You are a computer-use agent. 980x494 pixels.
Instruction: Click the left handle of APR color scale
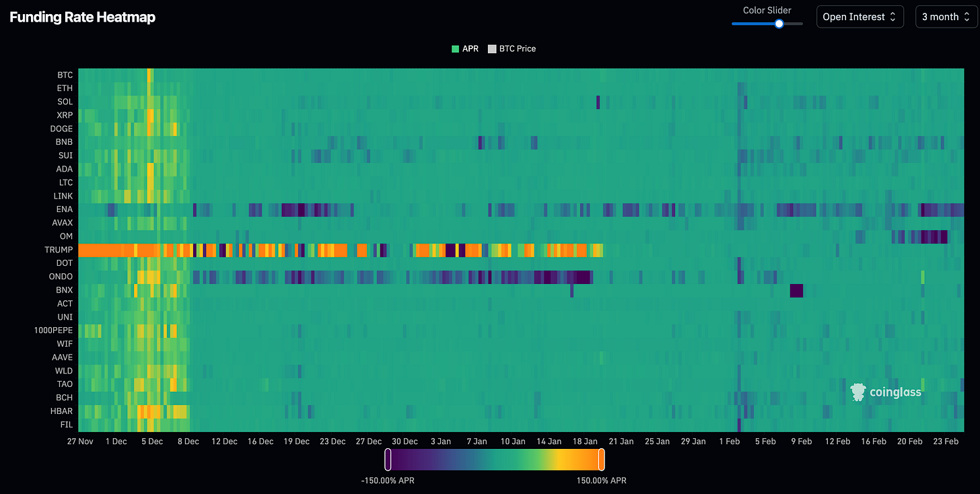click(388, 459)
